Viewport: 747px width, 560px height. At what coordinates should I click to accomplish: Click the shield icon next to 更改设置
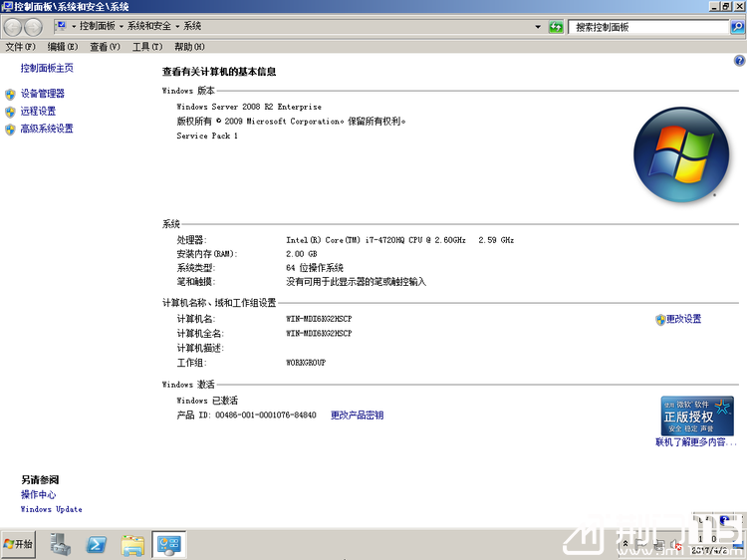660,320
